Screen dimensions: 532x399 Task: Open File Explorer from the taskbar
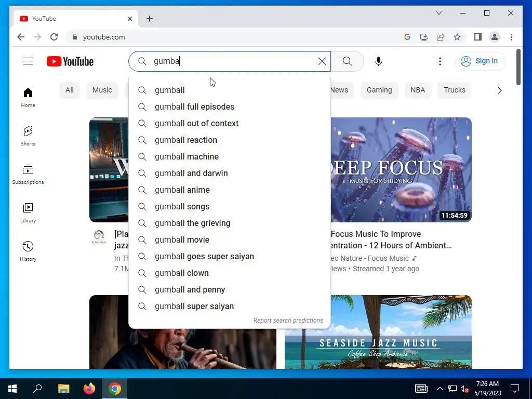63,389
